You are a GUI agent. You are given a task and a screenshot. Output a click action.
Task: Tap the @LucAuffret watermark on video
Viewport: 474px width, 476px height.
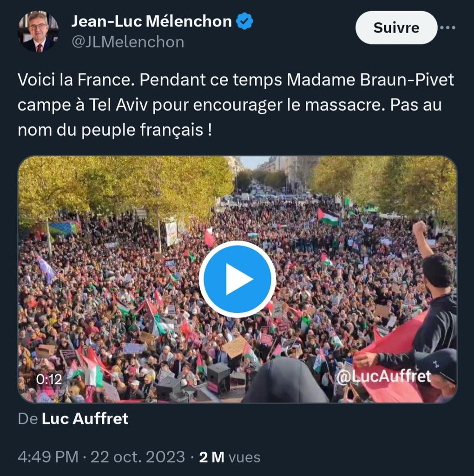383,377
